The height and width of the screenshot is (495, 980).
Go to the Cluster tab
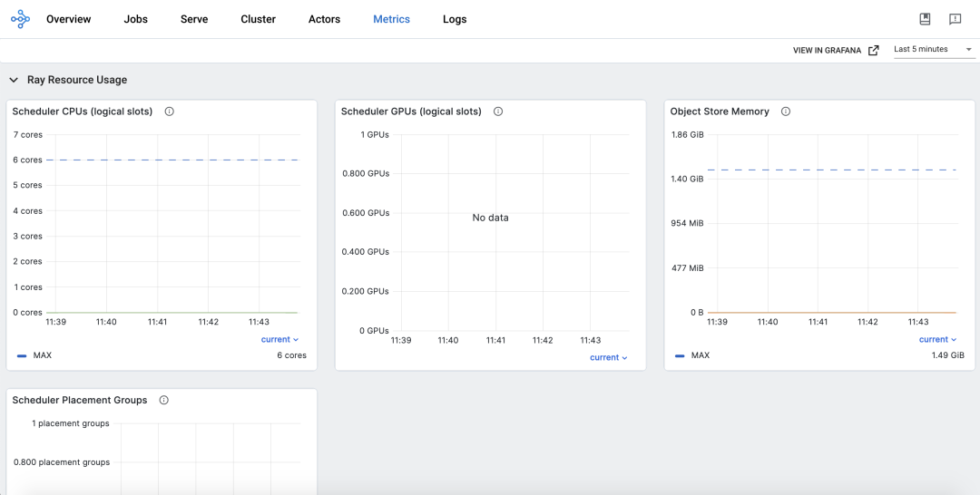click(x=258, y=19)
